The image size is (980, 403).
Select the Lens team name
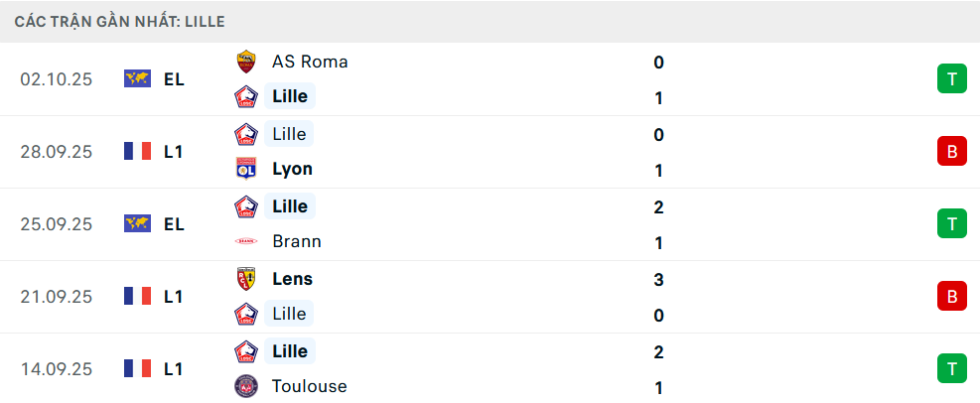tap(292, 279)
